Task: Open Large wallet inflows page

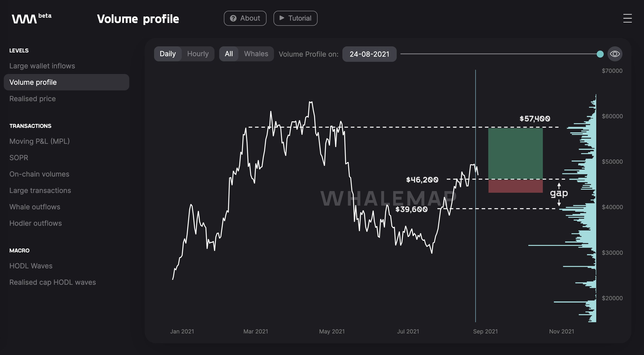Action: [42, 66]
